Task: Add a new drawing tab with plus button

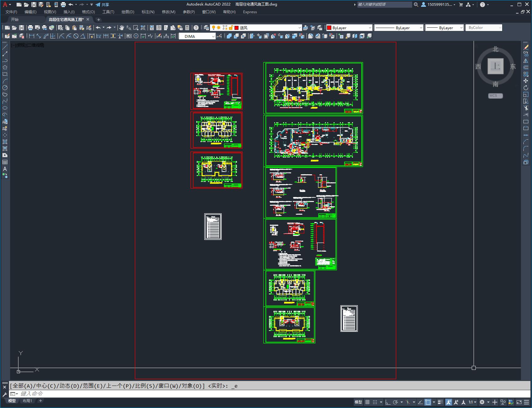Action: tap(99, 20)
